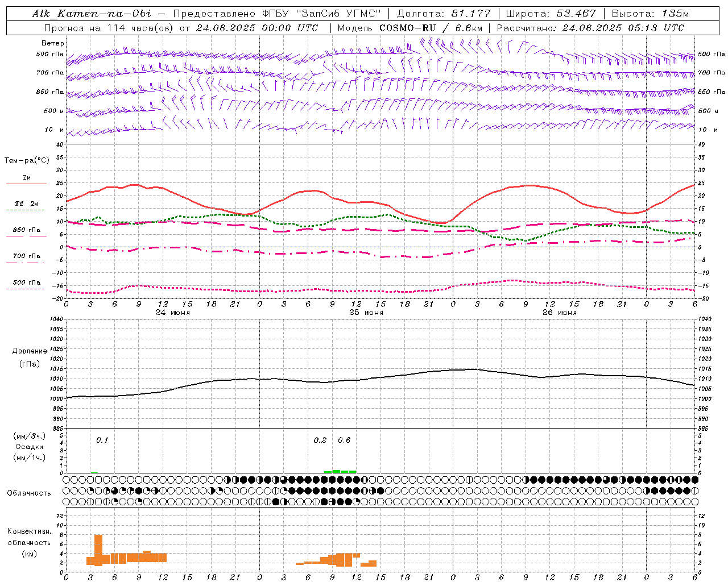Click the (мм/1ч.) precipitation unit label
728x582 pixels.
(x=29, y=458)
